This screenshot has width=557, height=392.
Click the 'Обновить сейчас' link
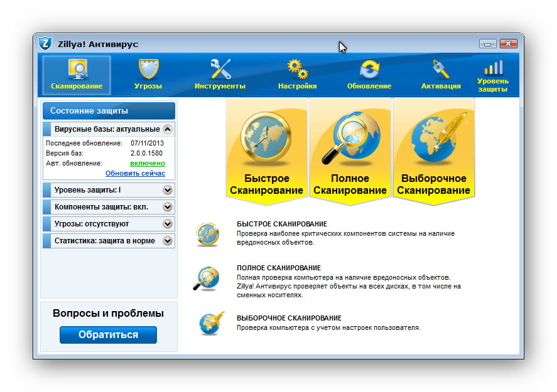click(x=135, y=173)
